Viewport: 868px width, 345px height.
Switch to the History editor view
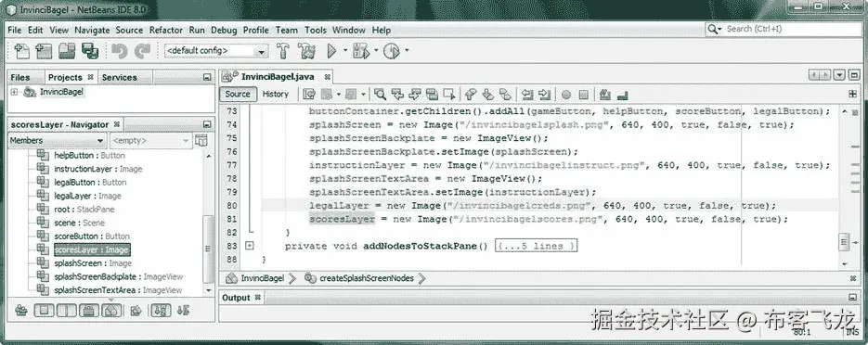point(275,94)
